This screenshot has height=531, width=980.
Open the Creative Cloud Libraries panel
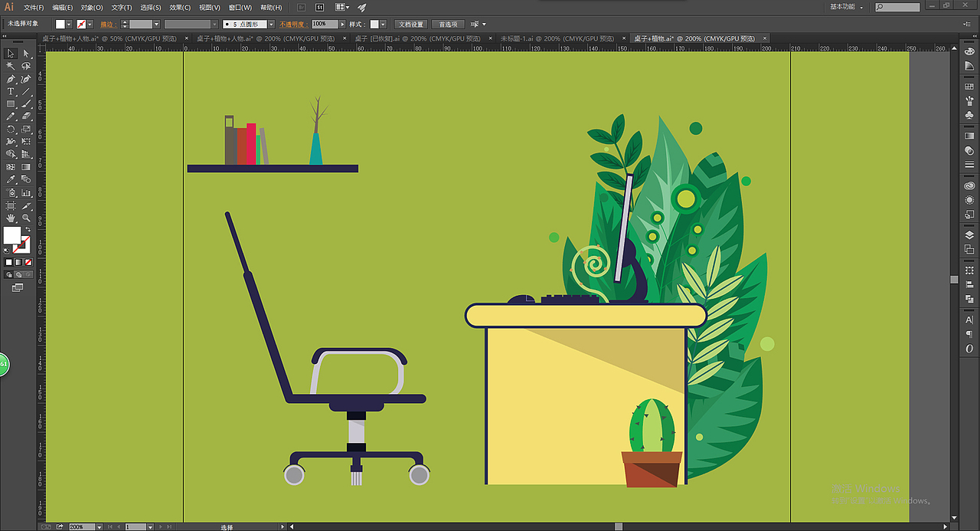(x=969, y=185)
